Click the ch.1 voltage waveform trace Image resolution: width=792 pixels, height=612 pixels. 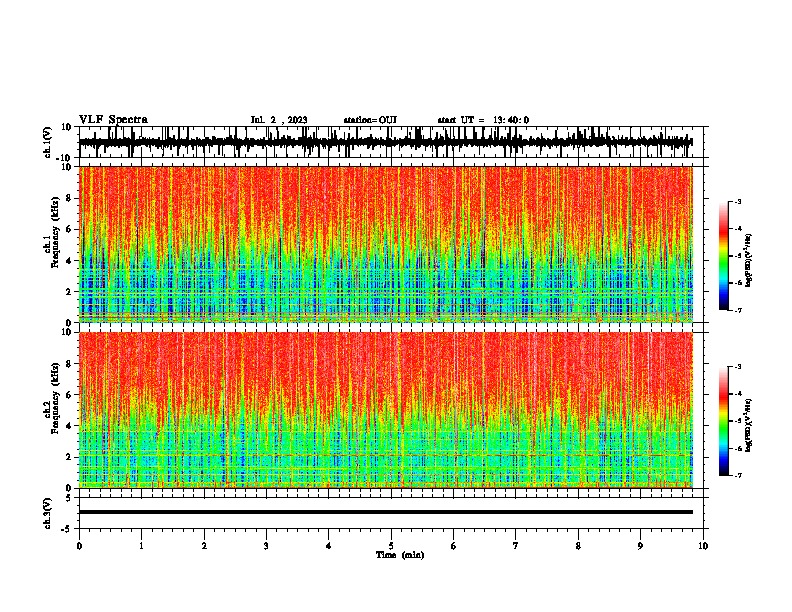386,142
